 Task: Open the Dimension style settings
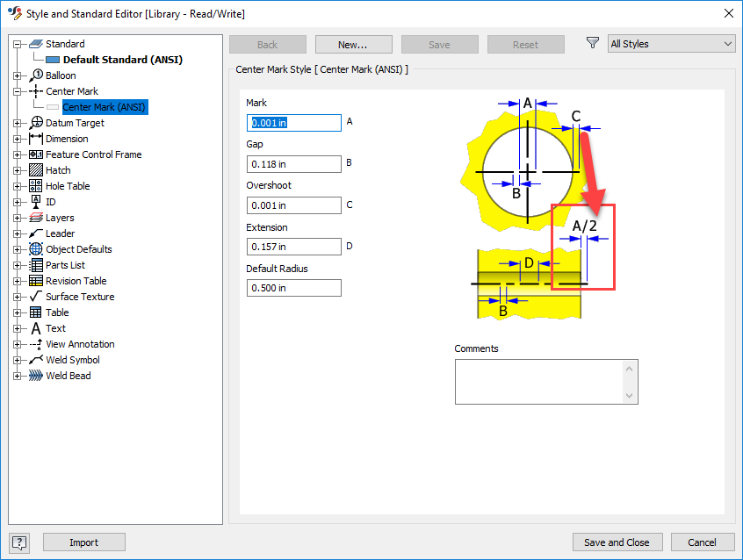(66, 139)
